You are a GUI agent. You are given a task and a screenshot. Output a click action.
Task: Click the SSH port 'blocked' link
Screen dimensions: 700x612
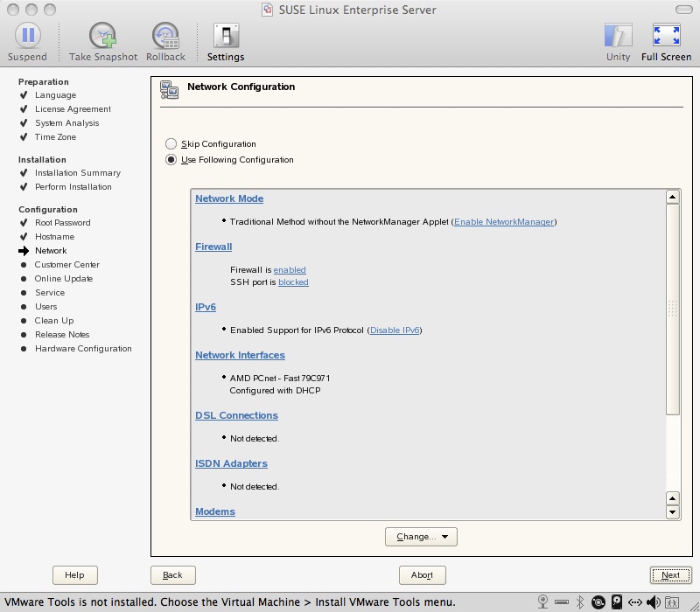(293, 282)
